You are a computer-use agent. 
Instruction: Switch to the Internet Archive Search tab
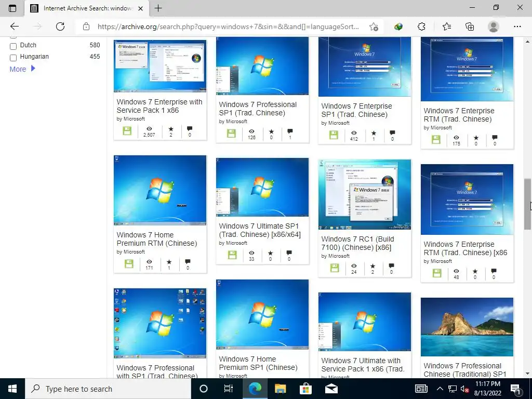click(x=87, y=8)
